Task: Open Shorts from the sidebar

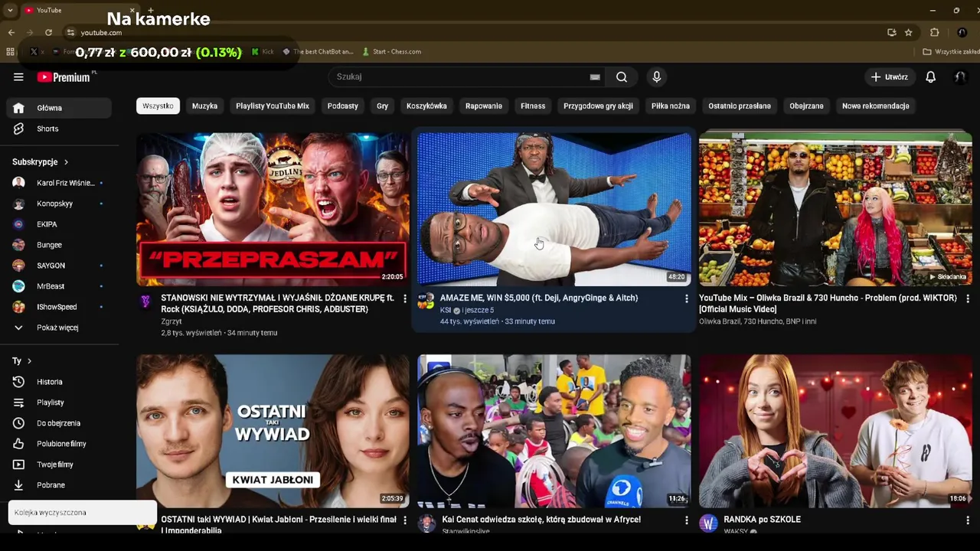Action: (x=59, y=129)
